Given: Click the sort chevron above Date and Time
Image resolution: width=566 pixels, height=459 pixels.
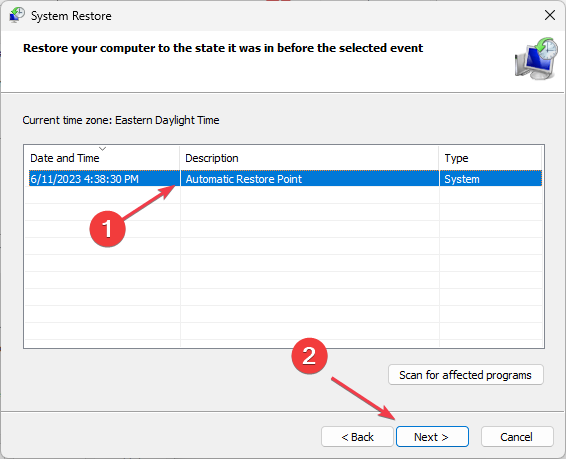Looking at the screenshot, I should point(103,149).
